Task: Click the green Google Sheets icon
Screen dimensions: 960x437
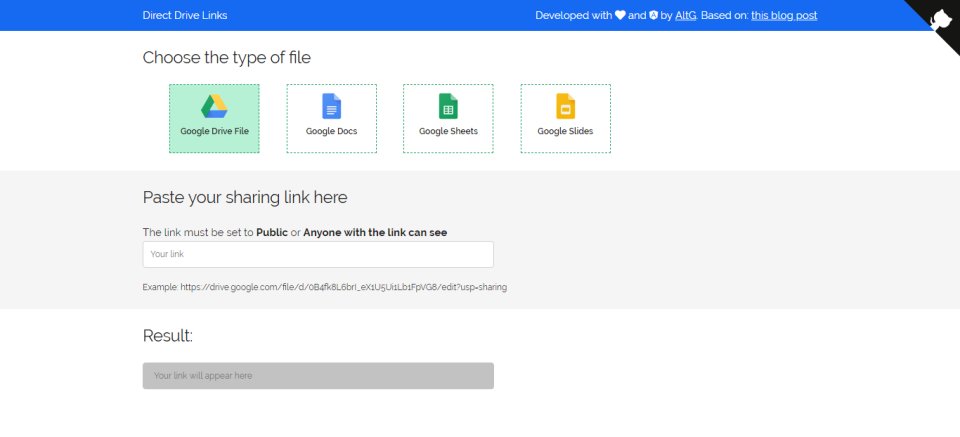Action: [448, 106]
